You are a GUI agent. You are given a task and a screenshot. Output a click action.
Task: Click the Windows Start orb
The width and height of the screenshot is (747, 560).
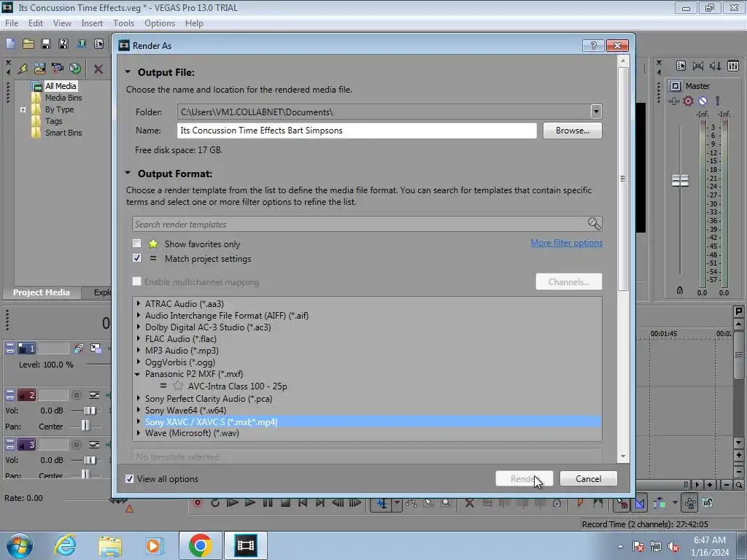pos(20,545)
